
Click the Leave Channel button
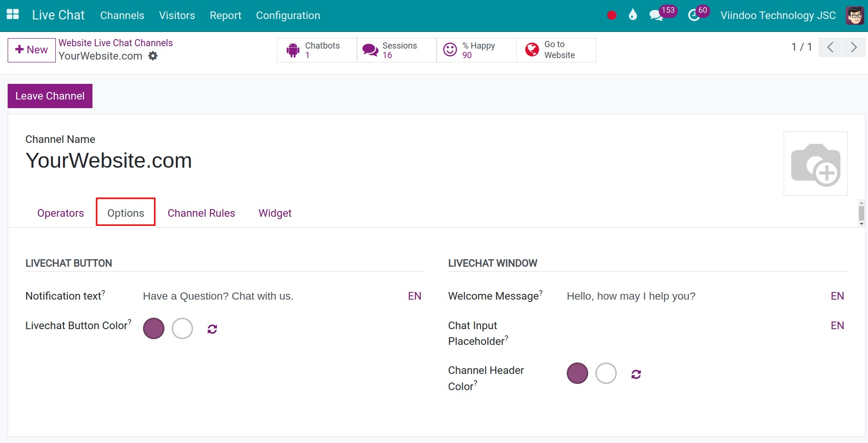coord(50,95)
